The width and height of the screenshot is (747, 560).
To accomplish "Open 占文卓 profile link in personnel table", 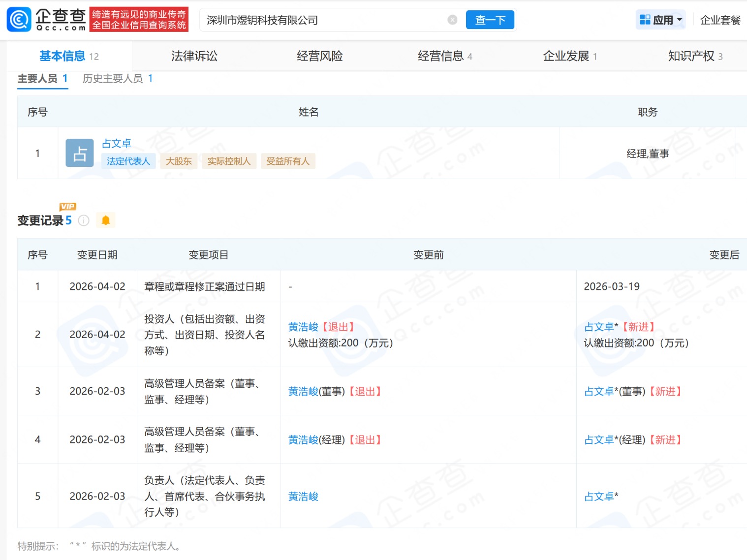I will pyautogui.click(x=117, y=143).
